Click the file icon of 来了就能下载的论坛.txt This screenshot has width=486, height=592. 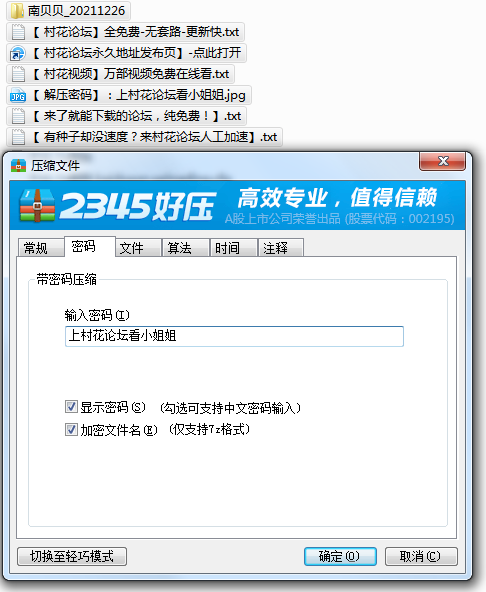click(x=18, y=116)
